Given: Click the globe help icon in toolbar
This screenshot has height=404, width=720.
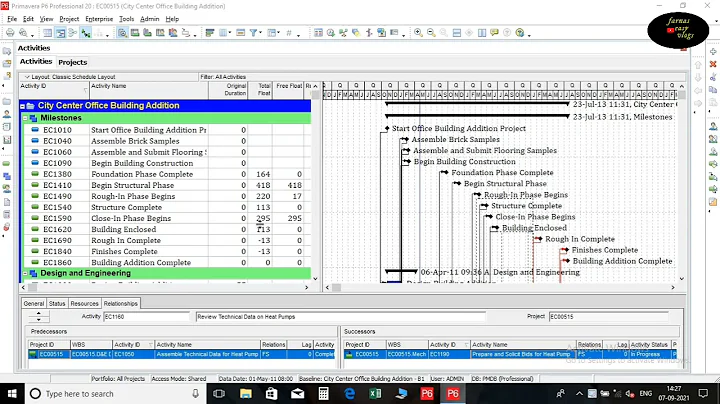Looking at the screenshot, I should pos(520,33).
